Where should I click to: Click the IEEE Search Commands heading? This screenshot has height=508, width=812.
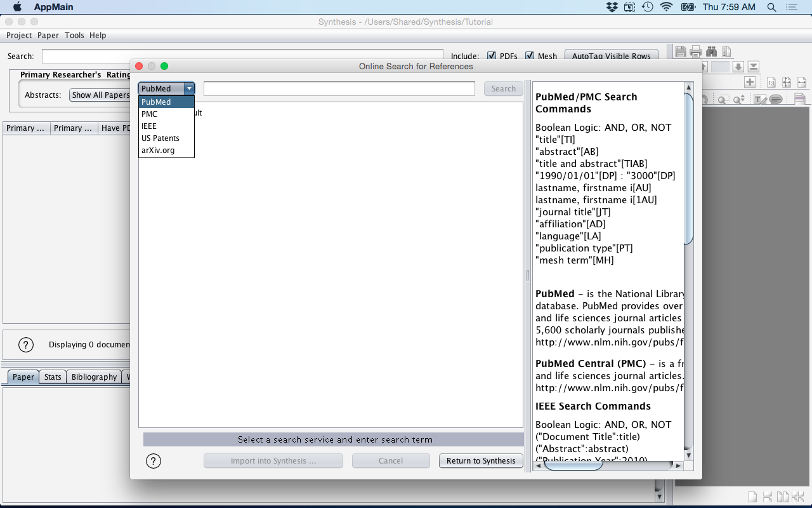(593, 406)
